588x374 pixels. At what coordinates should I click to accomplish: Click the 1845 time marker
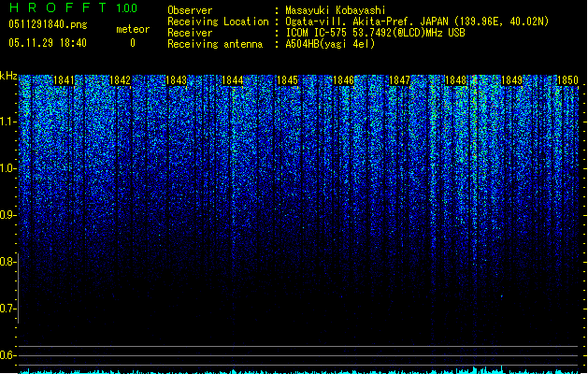[287, 80]
